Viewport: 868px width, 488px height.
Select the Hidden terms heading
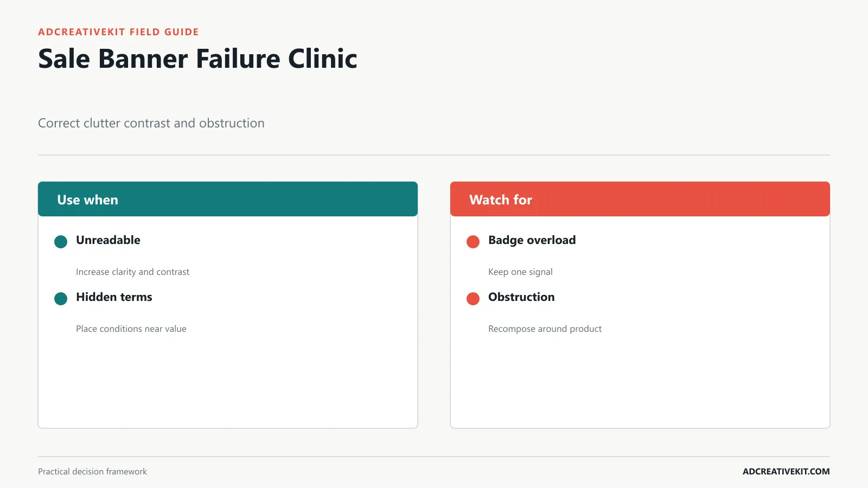coord(114,297)
